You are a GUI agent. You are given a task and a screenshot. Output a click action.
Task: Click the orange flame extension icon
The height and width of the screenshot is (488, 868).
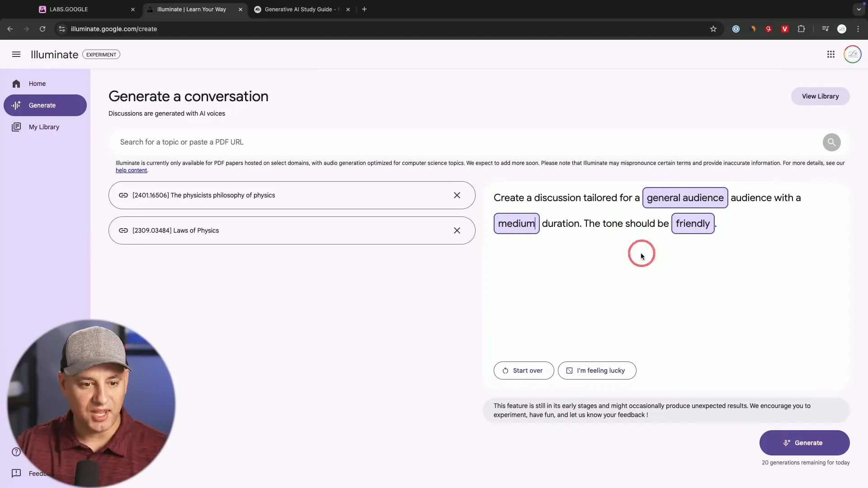(x=753, y=29)
